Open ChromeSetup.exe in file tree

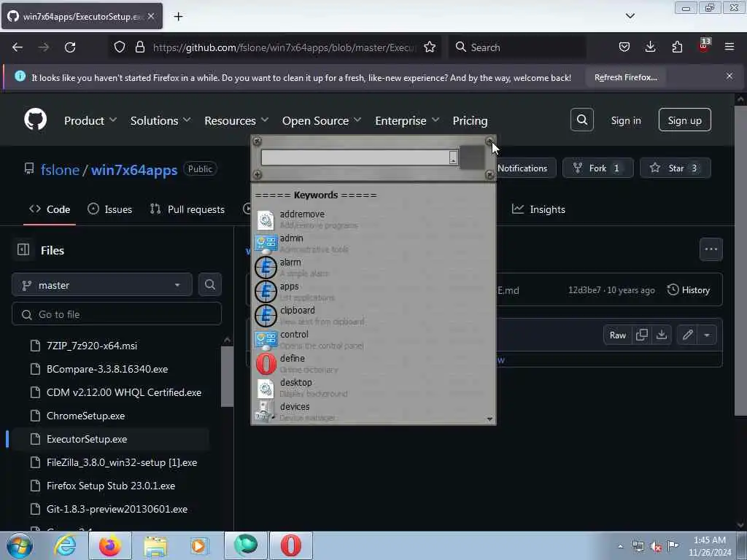(86, 416)
